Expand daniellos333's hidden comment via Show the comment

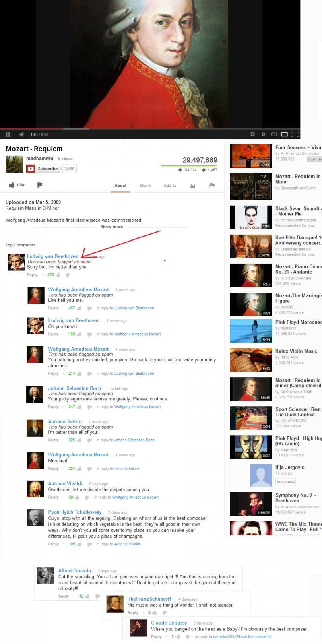pyautogui.click(x=254, y=637)
